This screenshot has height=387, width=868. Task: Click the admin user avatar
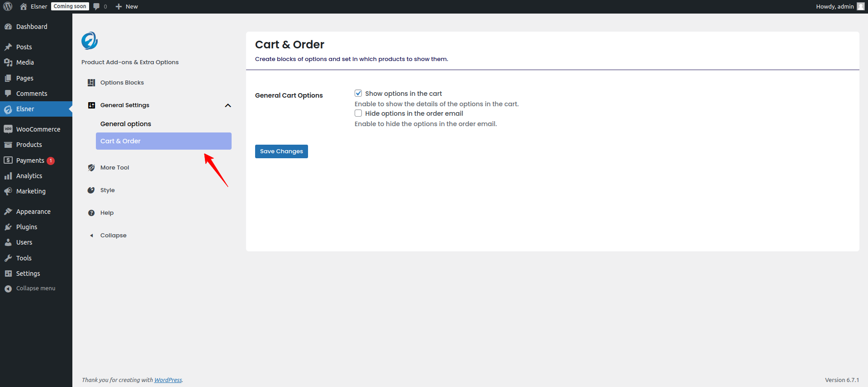[860, 6]
